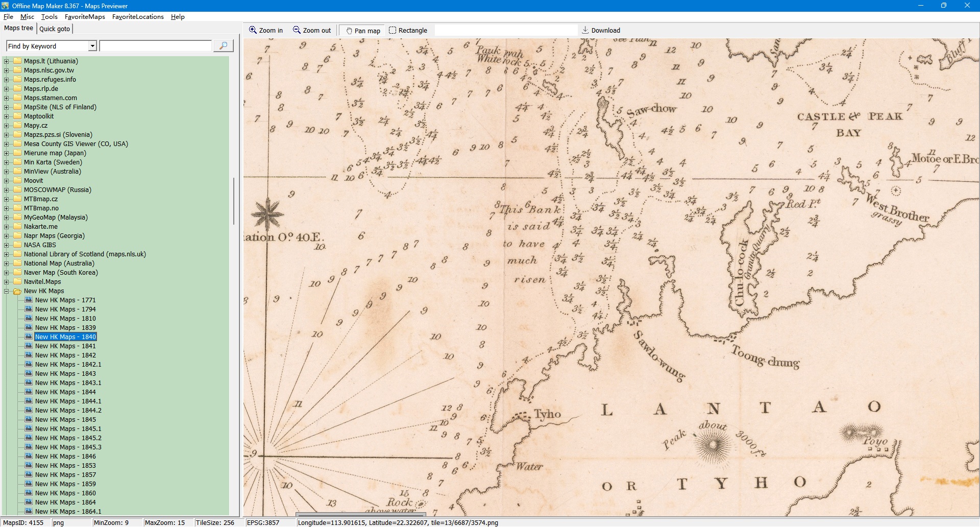Screen dimensions: 980x527
Task: Select New HK Maps - 1845.2 entry
Action: pos(68,438)
